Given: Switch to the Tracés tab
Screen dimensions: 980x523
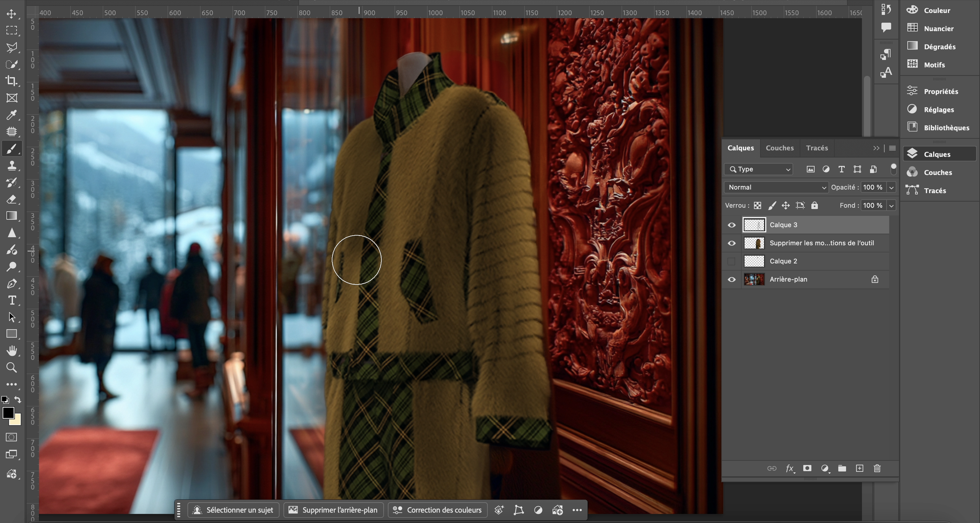Looking at the screenshot, I should [x=817, y=148].
